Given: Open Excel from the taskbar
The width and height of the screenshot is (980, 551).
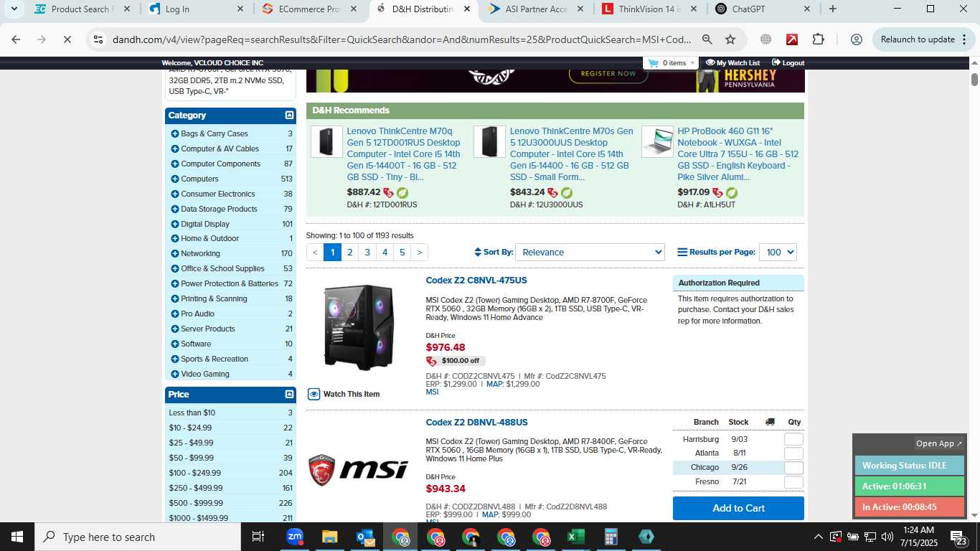Looking at the screenshot, I should point(575,537).
